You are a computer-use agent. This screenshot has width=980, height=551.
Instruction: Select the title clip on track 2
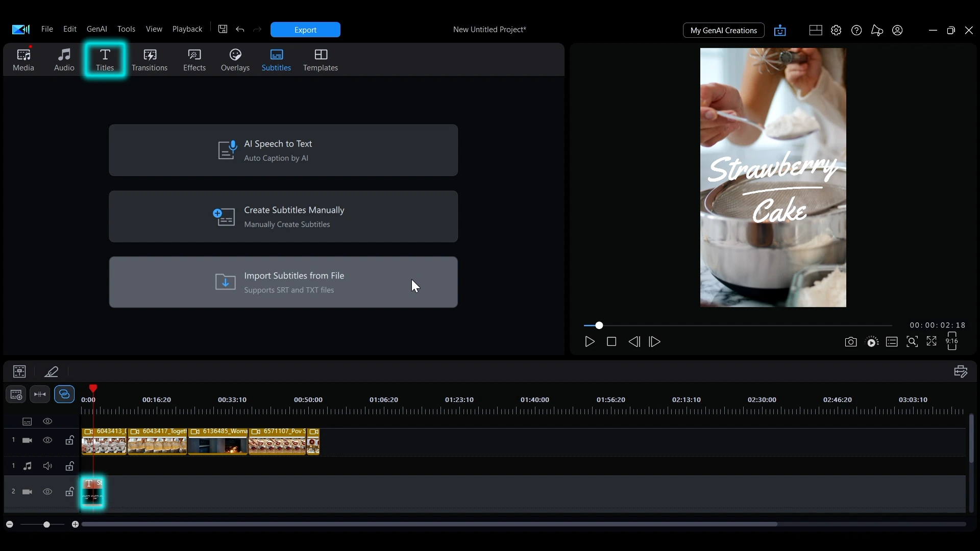pos(92,493)
